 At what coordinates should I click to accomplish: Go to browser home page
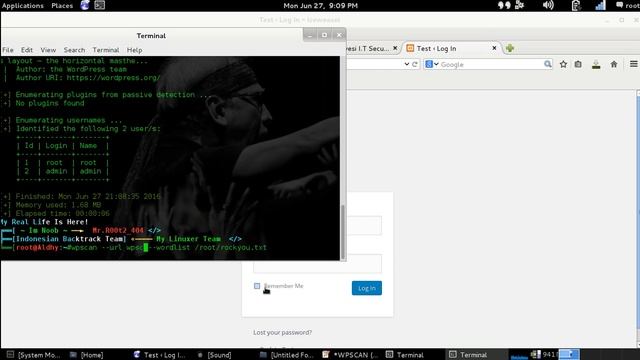click(x=614, y=64)
